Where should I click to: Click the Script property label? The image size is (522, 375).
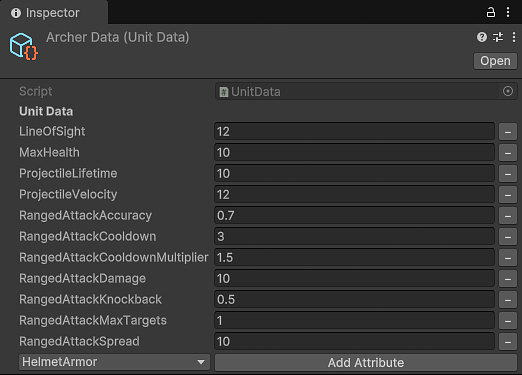(36, 91)
